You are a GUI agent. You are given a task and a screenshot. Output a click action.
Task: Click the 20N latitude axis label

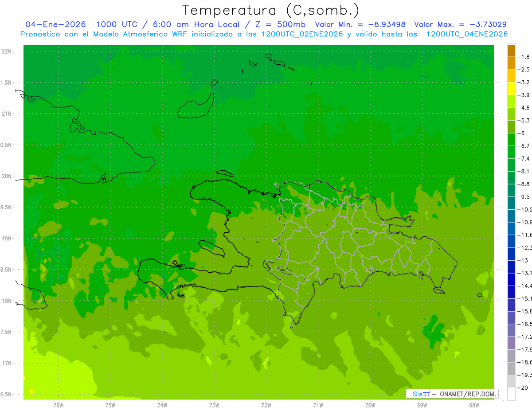7,176
